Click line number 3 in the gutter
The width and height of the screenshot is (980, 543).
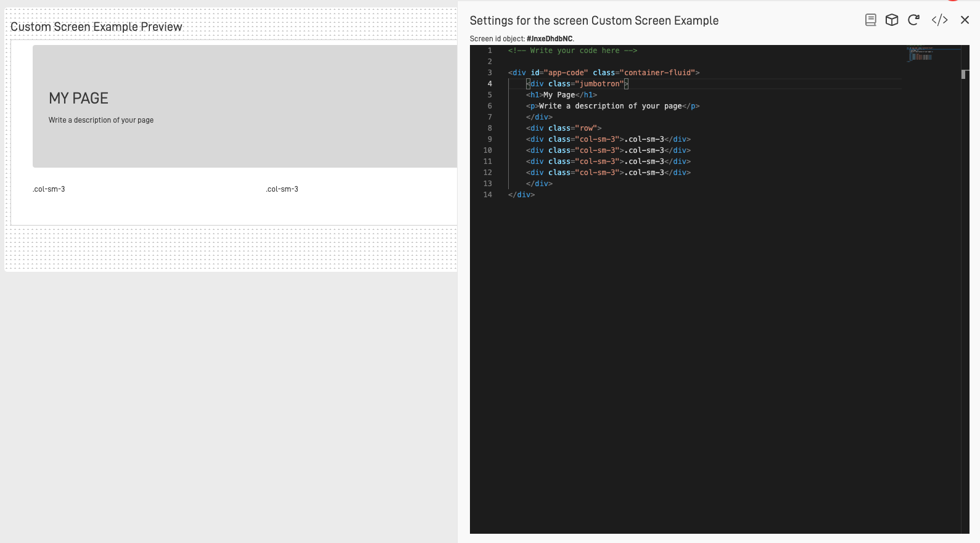(490, 73)
